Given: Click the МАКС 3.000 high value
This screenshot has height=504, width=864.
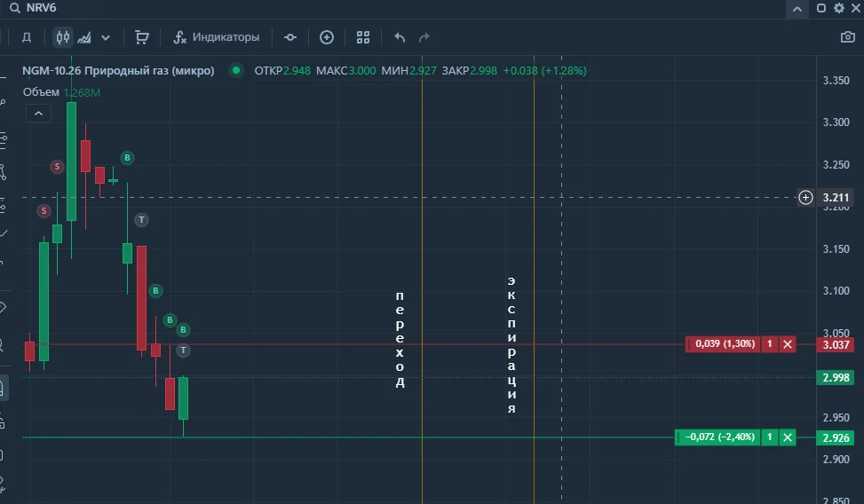Looking at the screenshot, I should coord(345,70).
